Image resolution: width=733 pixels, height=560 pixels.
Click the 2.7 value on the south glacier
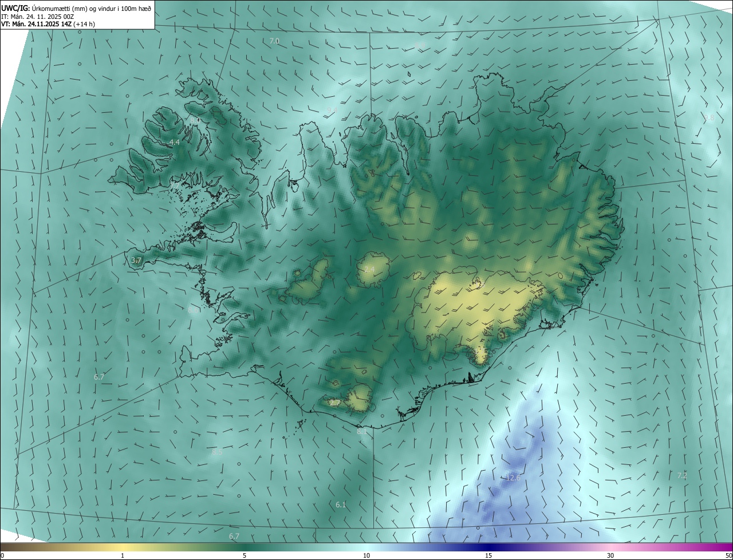tap(335, 403)
